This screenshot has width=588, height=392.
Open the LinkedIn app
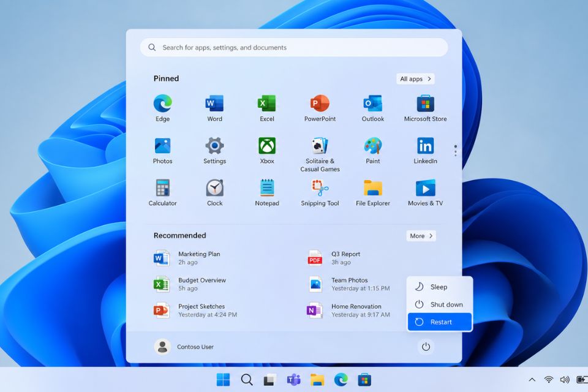pos(425,151)
